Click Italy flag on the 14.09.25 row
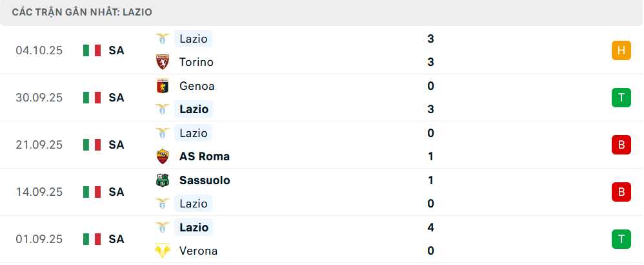 (x=92, y=192)
